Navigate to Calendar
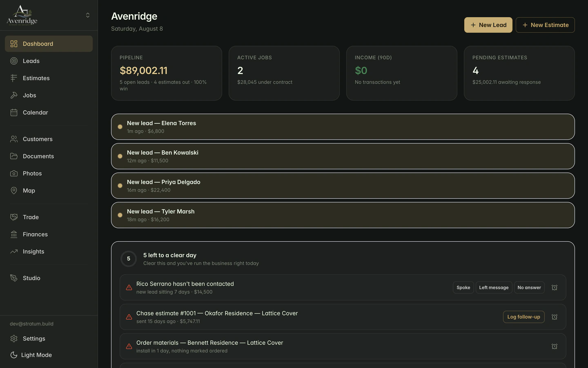This screenshot has width=588, height=368. coord(49,112)
